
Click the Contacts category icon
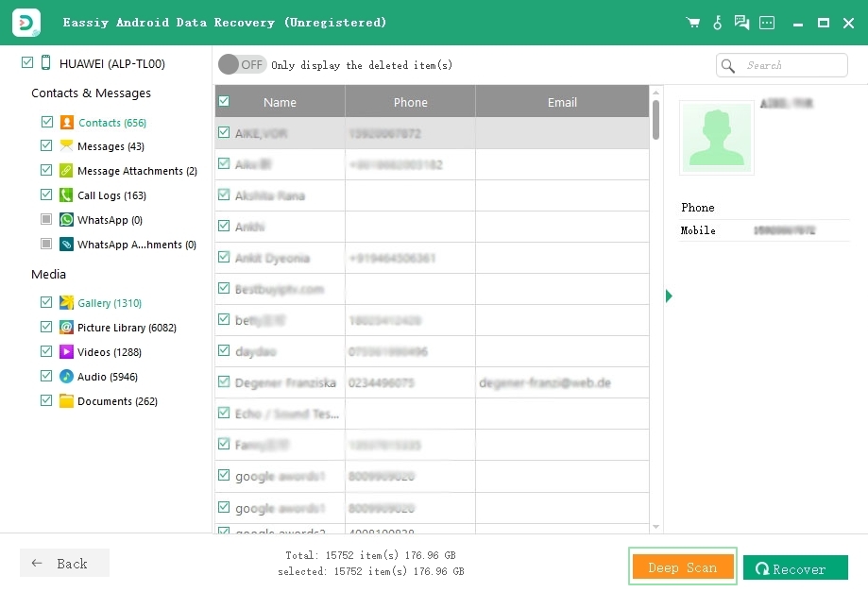[x=66, y=123]
